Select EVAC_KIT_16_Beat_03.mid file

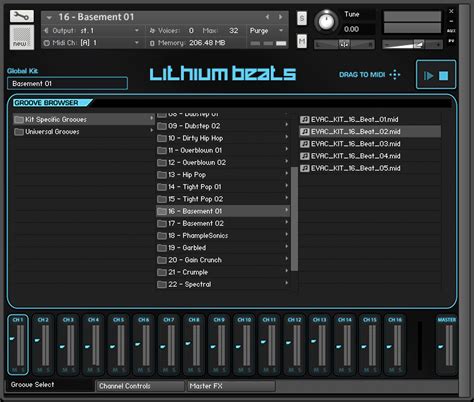click(370, 144)
